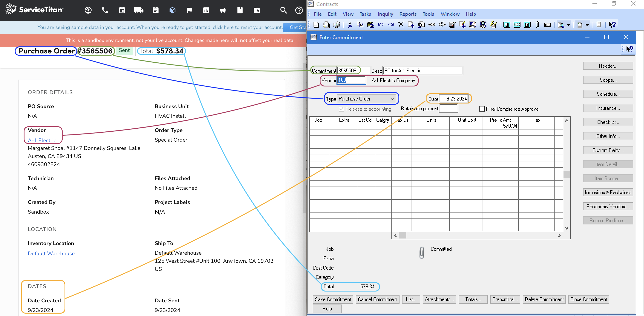Open the marketing megaphone icon
The width and height of the screenshot is (644, 316).
click(223, 10)
